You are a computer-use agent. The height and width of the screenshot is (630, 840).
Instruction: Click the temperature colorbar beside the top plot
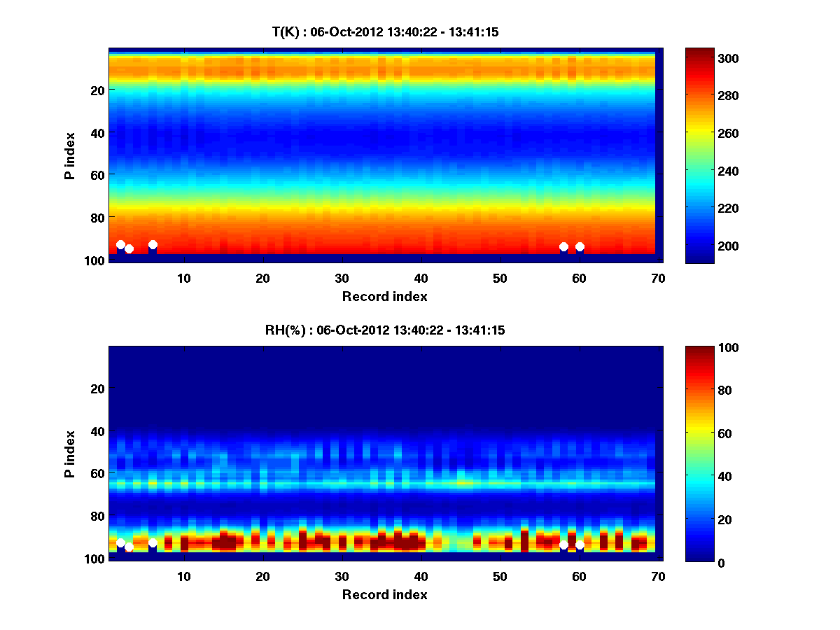tap(699, 155)
